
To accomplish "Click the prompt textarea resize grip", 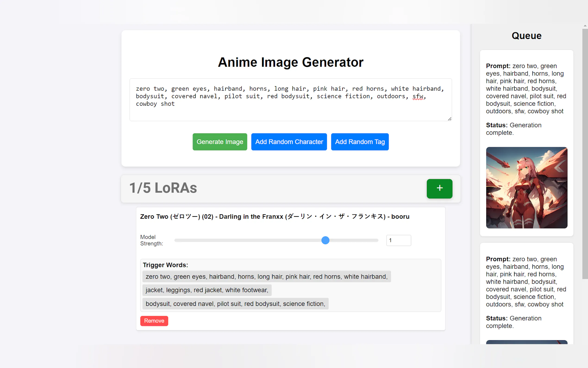I will 449,119.
